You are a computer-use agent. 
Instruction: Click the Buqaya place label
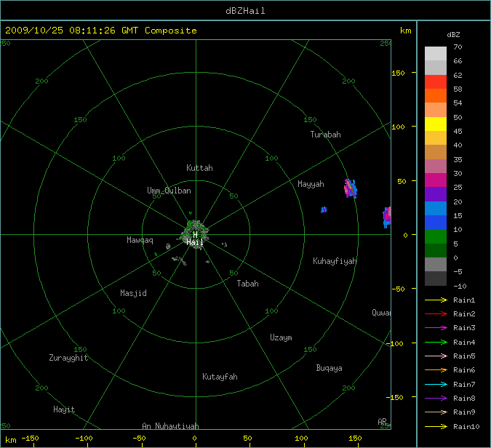pos(329,368)
